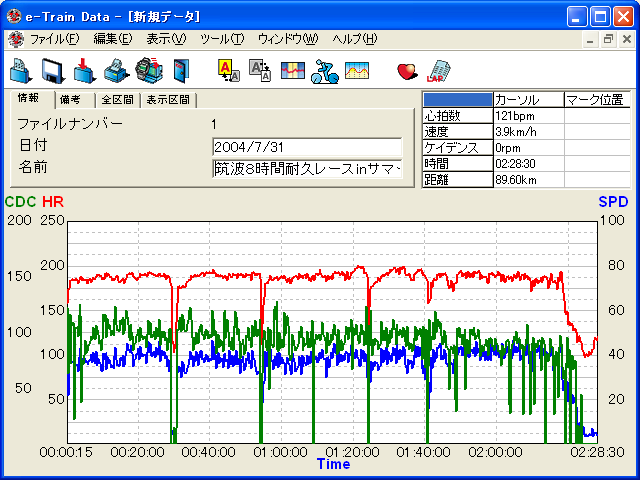Click the download data icon with red arrow

tap(85, 70)
